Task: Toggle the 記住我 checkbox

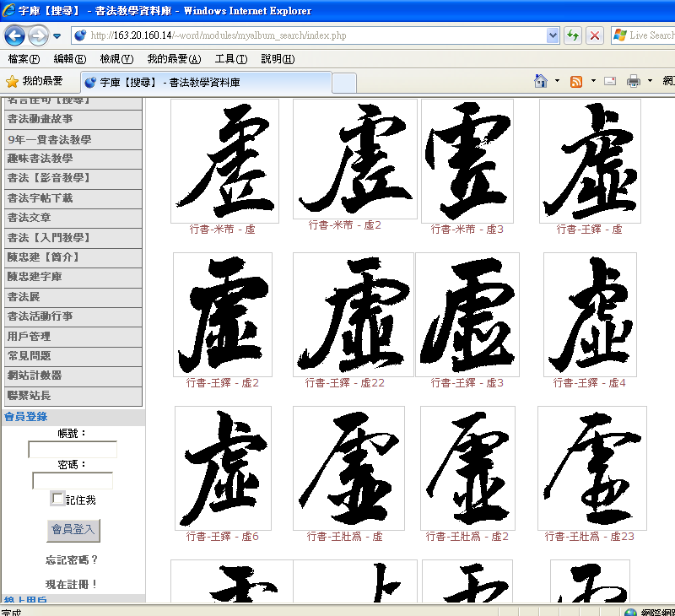Action: click(57, 499)
